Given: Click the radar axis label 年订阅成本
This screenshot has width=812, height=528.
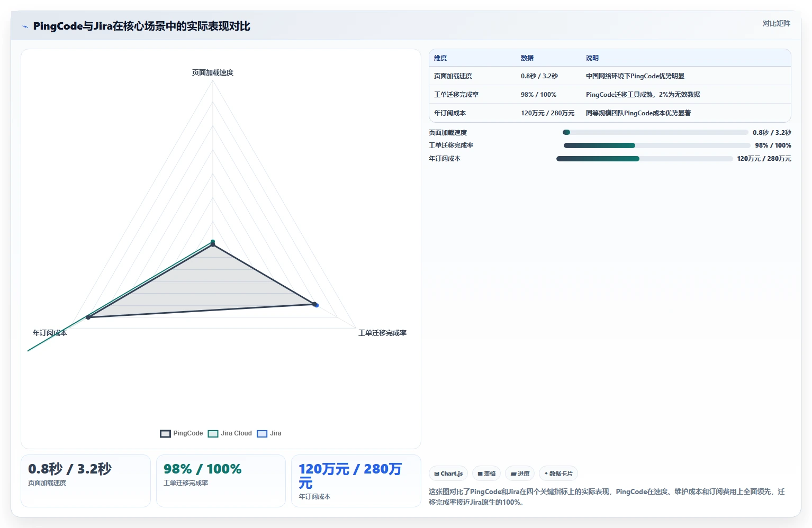Looking at the screenshot, I should (50, 333).
